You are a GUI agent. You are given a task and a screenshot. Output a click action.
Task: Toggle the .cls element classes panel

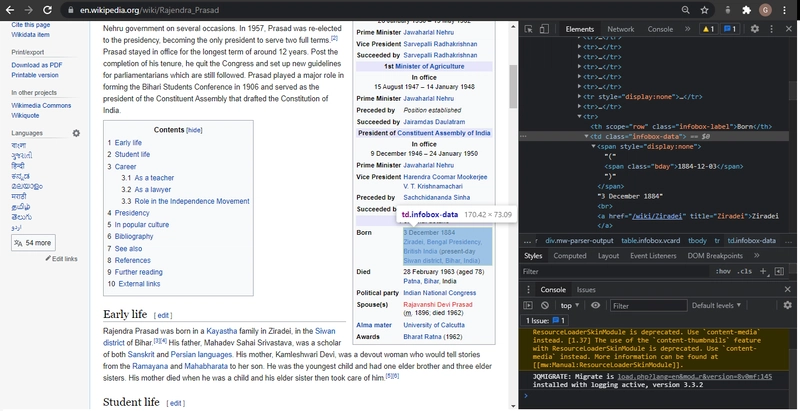point(744,271)
